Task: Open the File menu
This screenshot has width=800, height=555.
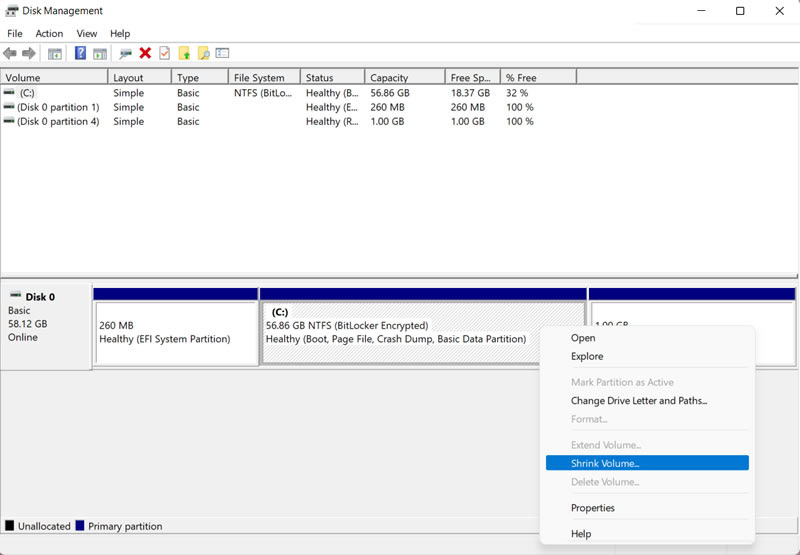Action: 14,34
